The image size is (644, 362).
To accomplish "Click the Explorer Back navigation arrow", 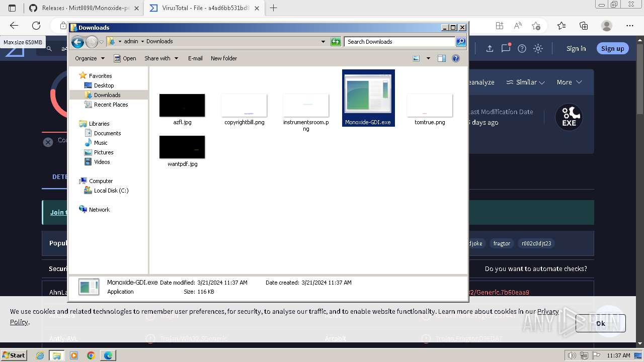I will click(77, 42).
